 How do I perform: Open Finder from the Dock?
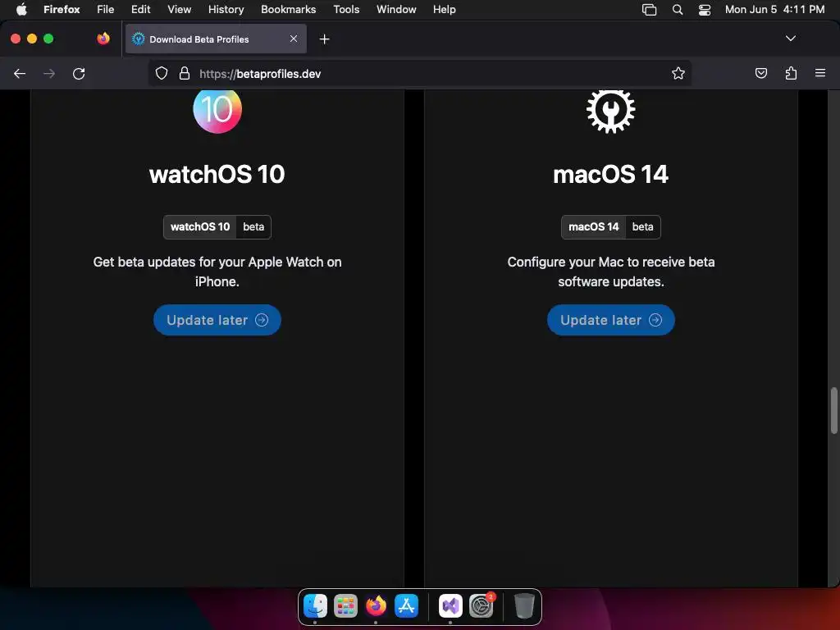pos(315,606)
